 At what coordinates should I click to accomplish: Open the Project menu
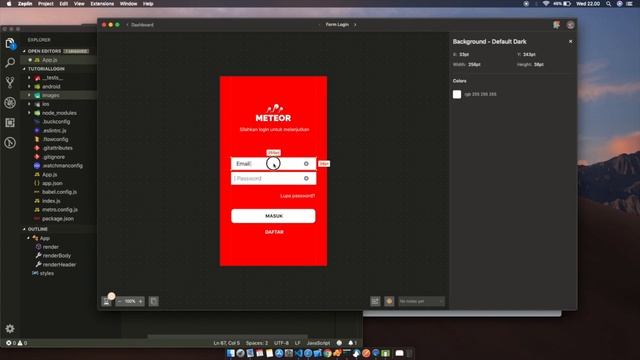coord(46,4)
